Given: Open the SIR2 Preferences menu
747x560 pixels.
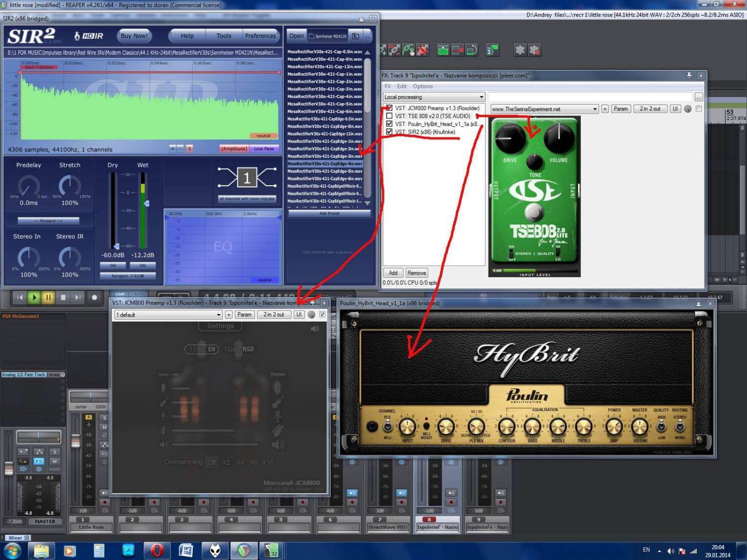Looking at the screenshot, I should (260, 36).
